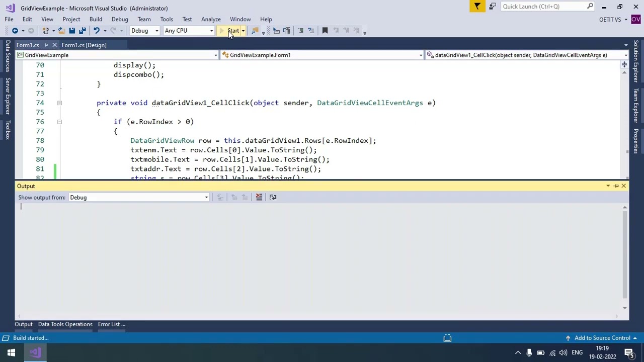Click the feedback notifications flag icon
This screenshot has width=644, height=362.
[x=477, y=6]
